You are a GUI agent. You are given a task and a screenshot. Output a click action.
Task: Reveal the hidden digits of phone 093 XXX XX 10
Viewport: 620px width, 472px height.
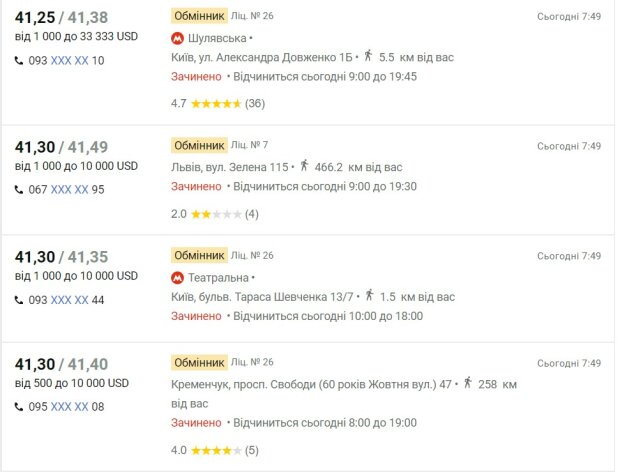tap(70, 60)
